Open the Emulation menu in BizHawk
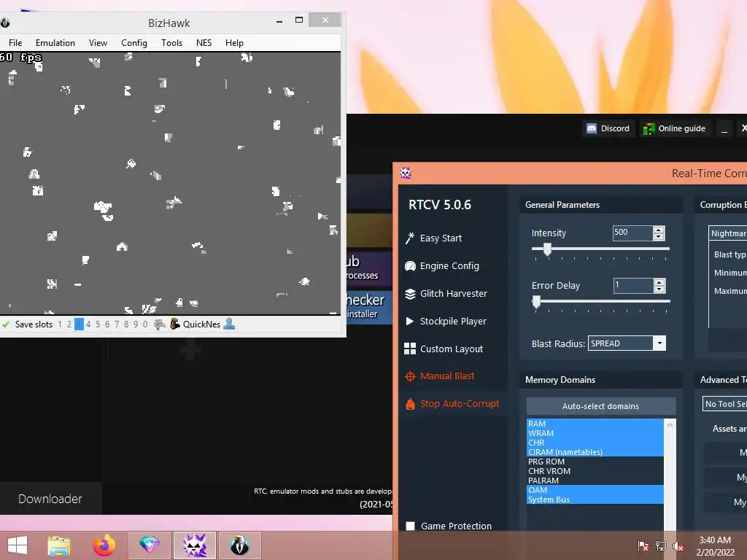The height and width of the screenshot is (560, 747). click(55, 43)
